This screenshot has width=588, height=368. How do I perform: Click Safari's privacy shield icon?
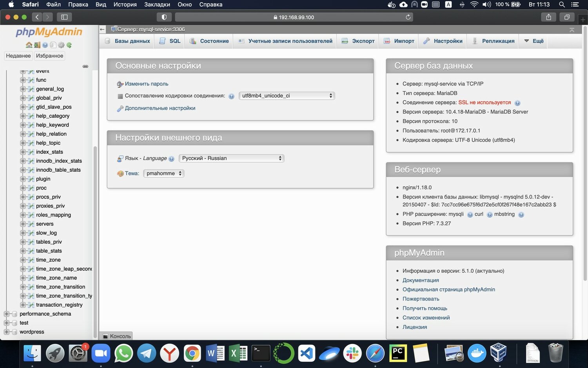pos(164,17)
